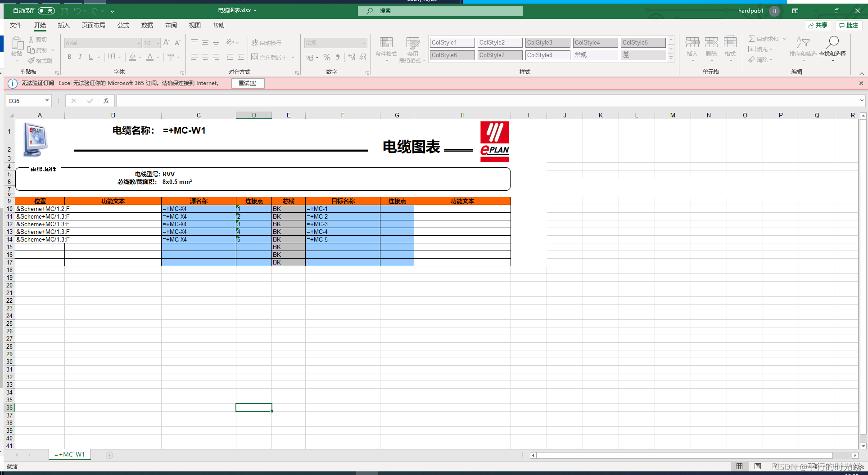
Task: Click the 格式 cell format icon
Action: click(x=730, y=43)
